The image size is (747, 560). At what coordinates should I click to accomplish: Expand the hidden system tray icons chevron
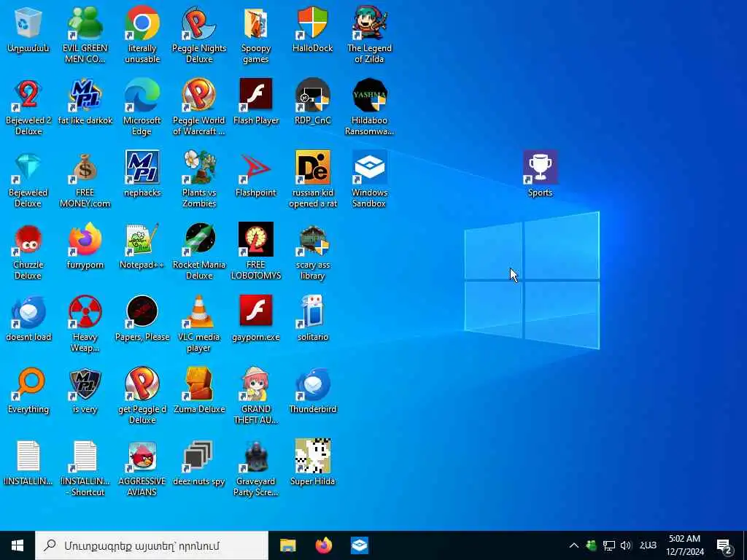tap(574, 545)
